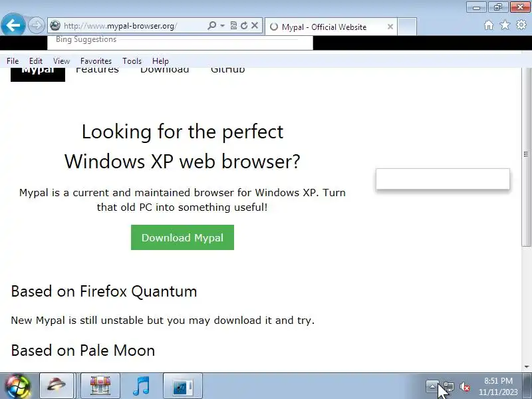Screen dimensions: 532x399
Task: Click the green Download Mypal button
Action: click(182, 237)
